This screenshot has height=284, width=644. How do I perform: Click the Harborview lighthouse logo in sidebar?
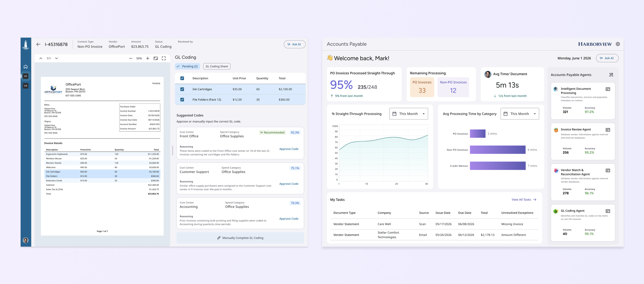[26, 45]
